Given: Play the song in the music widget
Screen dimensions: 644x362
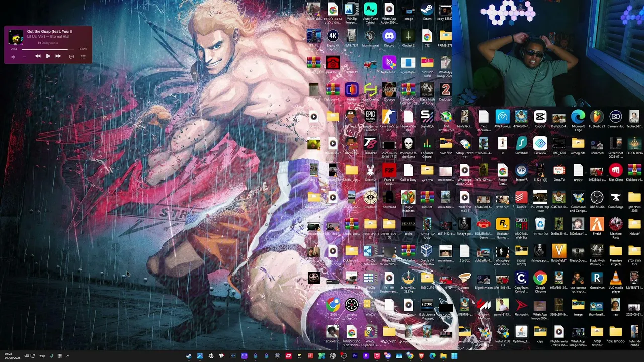Looking at the screenshot, I should point(48,56).
